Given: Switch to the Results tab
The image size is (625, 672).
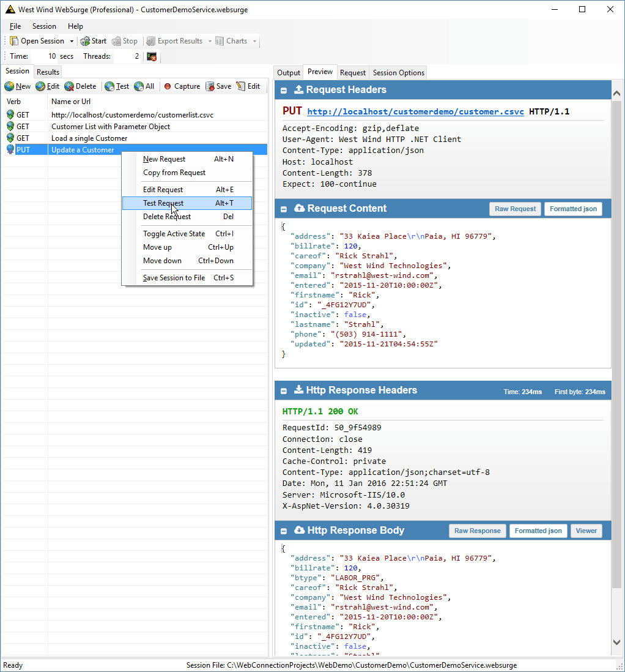Looking at the screenshot, I should coord(48,72).
